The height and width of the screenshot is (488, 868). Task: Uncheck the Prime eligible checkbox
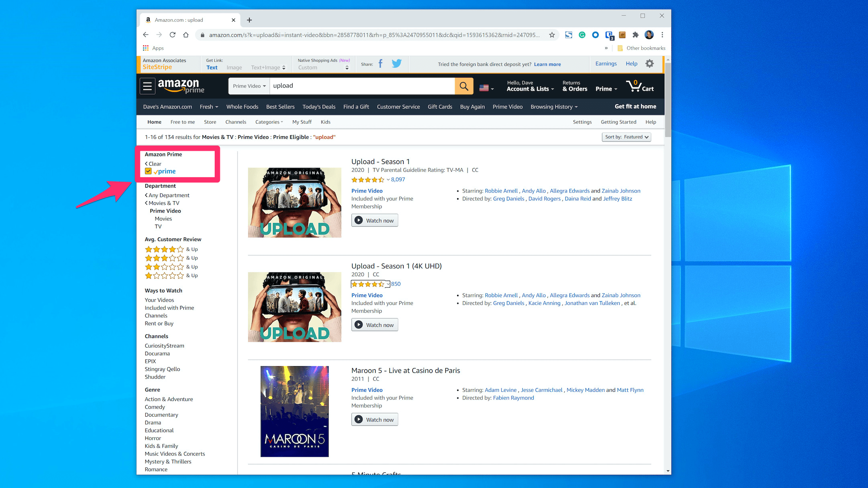[148, 171]
